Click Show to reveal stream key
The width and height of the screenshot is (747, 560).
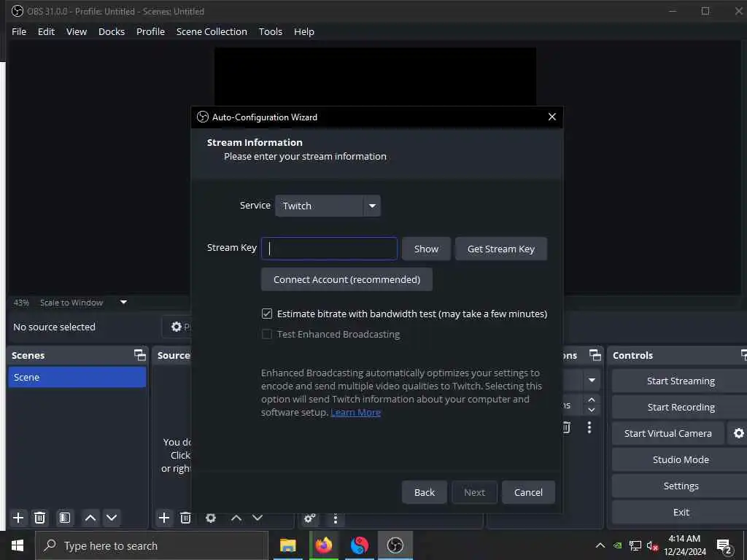(x=426, y=249)
